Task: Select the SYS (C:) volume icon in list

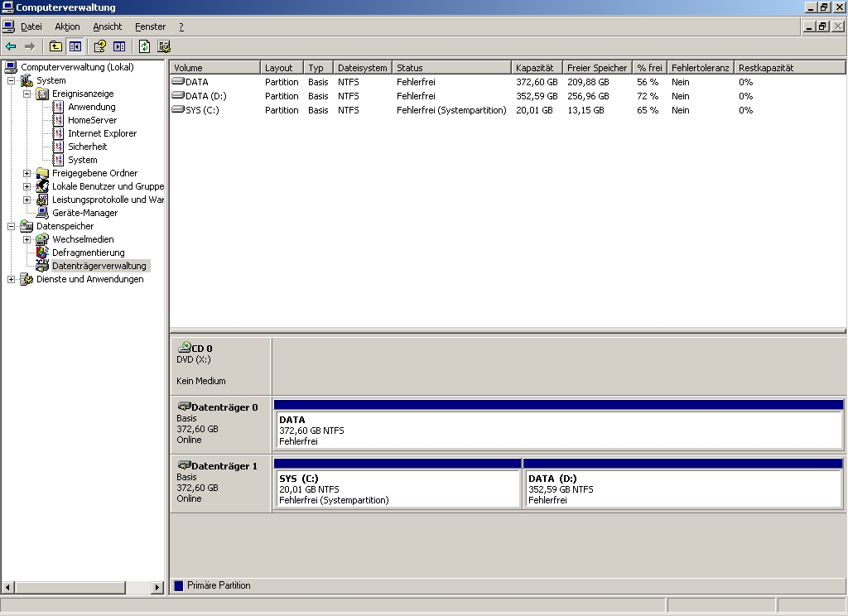Action: coord(178,110)
